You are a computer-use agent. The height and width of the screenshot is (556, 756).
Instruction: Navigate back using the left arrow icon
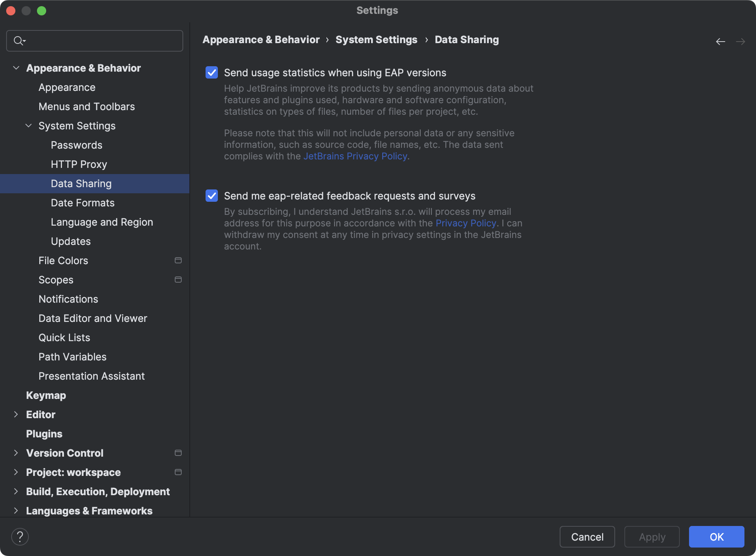click(x=721, y=41)
